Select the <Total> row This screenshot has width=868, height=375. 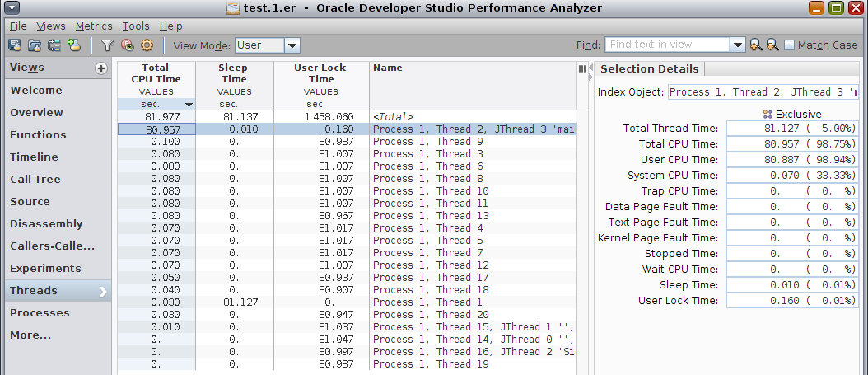pyautogui.click(x=347, y=117)
